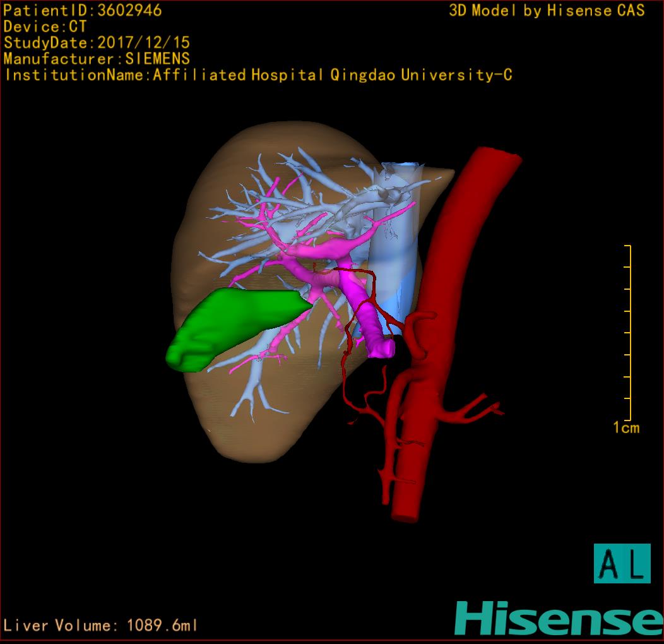Click the Device:CT label
The width and height of the screenshot is (664, 644).
(x=45, y=27)
